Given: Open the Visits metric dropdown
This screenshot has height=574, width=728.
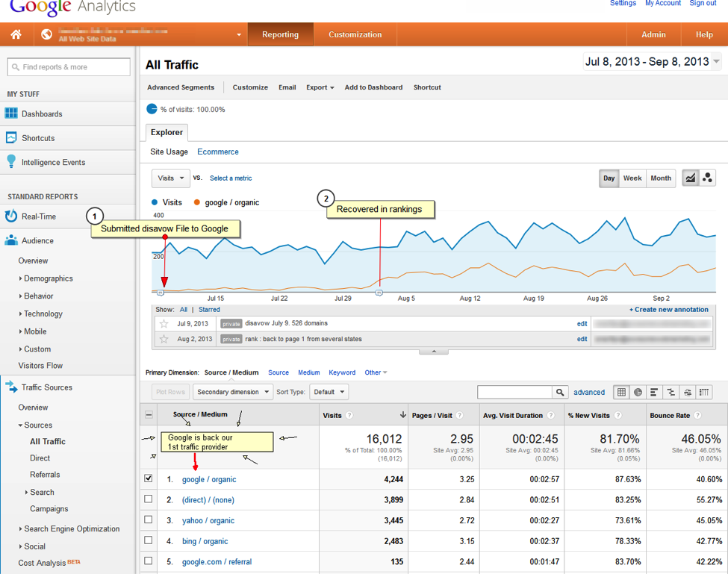Looking at the screenshot, I should (171, 178).
